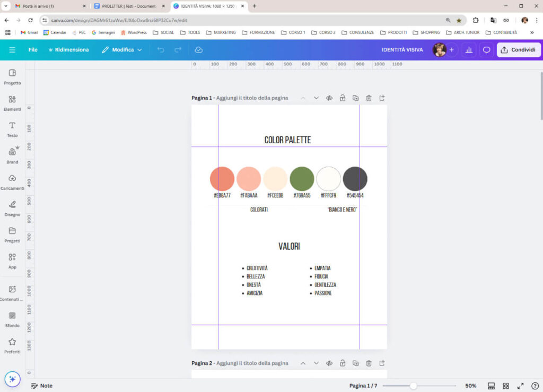Click the Redo arrow
Screen dimensions: 543x392
pos(178,50)
